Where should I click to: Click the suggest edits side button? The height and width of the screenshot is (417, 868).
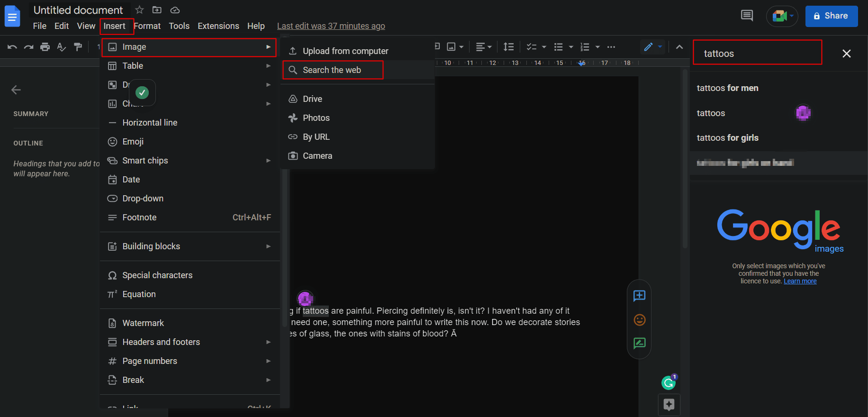pyautogui.click(x=639, y=343)
